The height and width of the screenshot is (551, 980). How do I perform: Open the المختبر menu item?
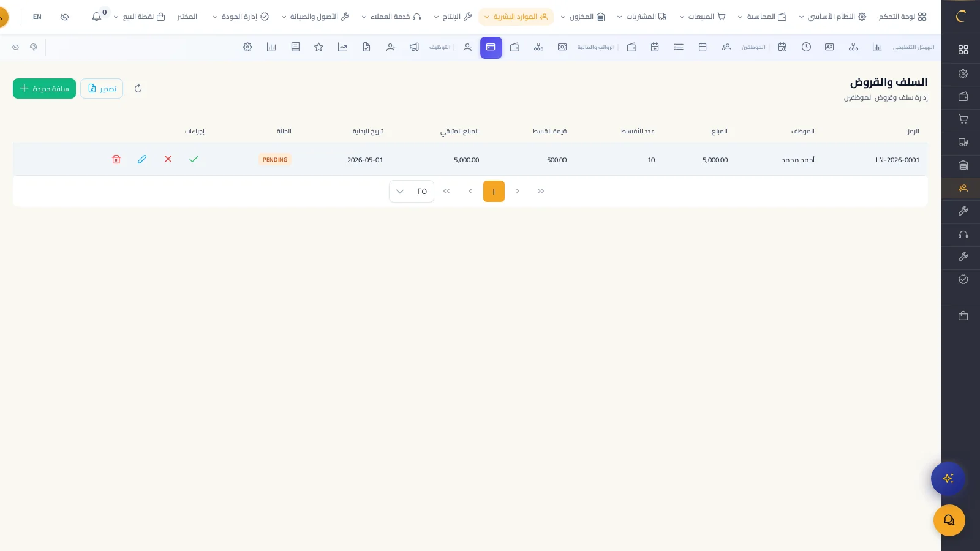tap(187, 17)
